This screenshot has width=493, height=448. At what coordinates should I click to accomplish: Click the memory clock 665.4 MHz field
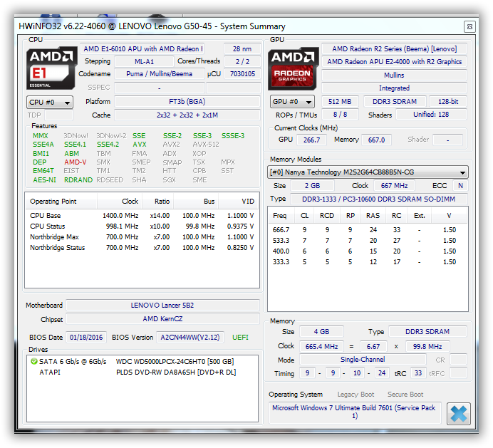(321, 347)
